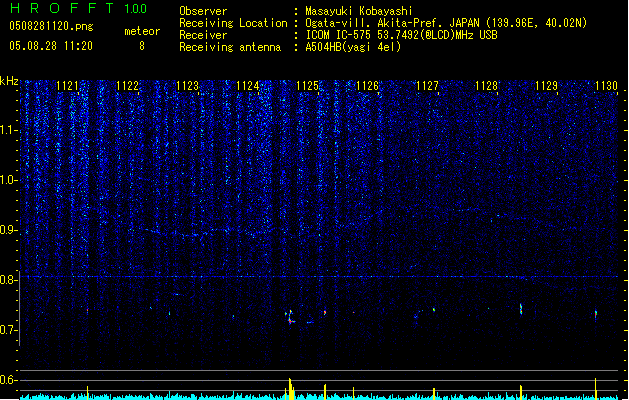Click the 1129 time marker
The width and height of the screenshot is (629, 400).
[x=546, y=86]
